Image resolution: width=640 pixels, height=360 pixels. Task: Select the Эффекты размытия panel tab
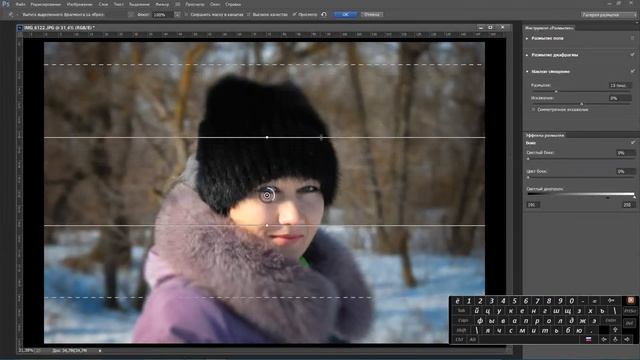click(545, 135)
